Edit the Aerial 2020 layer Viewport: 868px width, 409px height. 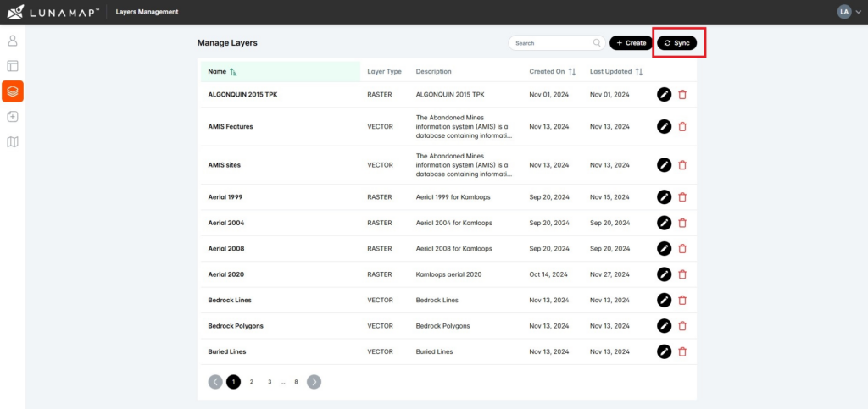coord(665,274)
